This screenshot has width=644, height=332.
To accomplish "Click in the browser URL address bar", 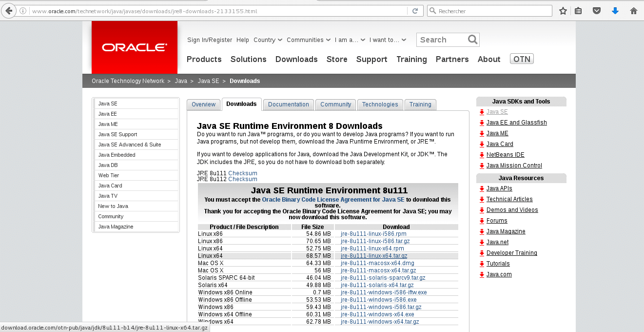I will [219, 11].
